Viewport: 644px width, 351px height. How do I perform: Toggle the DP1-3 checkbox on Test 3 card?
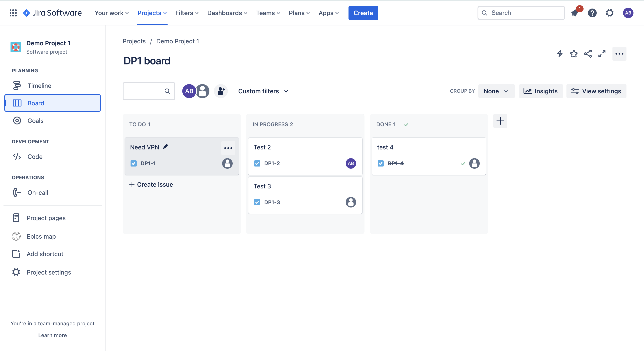[x=257, y=202]
